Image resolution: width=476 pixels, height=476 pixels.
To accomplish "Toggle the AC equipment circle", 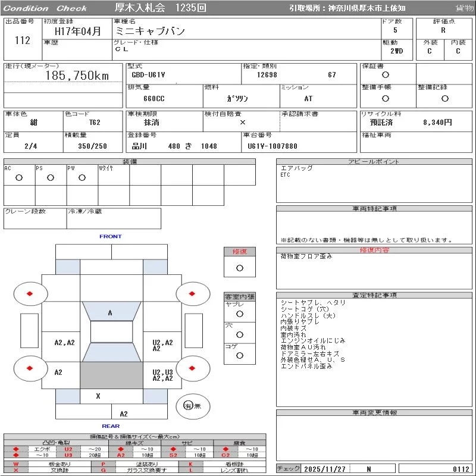I will 19,177.
